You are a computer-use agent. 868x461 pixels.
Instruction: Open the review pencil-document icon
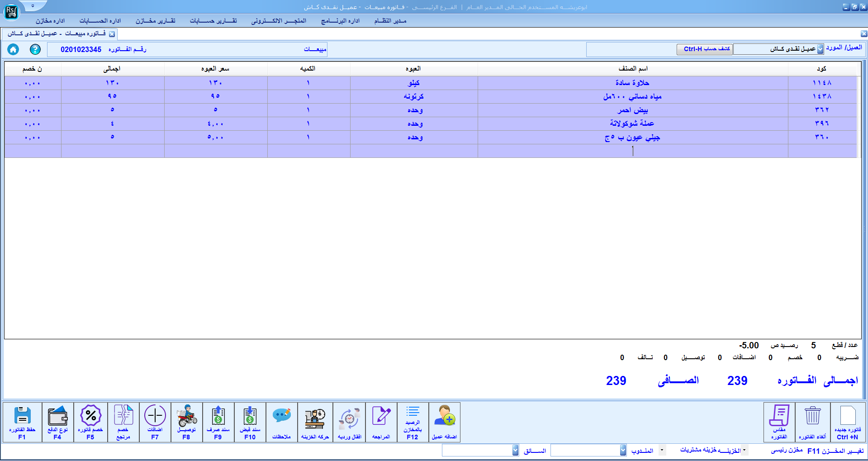point(381,423)
